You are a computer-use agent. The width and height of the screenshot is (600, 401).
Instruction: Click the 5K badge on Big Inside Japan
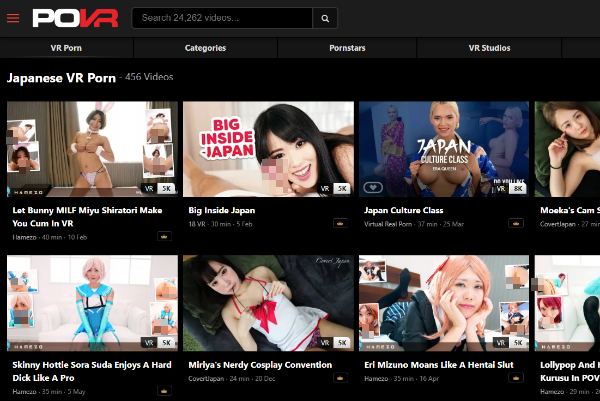point(341,187)
